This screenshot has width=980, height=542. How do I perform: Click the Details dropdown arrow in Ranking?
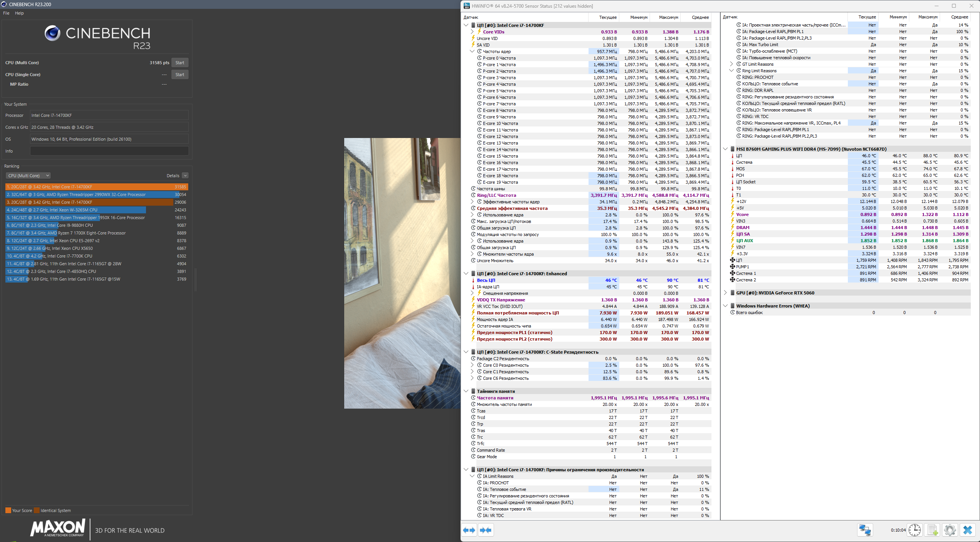point(185,176)
